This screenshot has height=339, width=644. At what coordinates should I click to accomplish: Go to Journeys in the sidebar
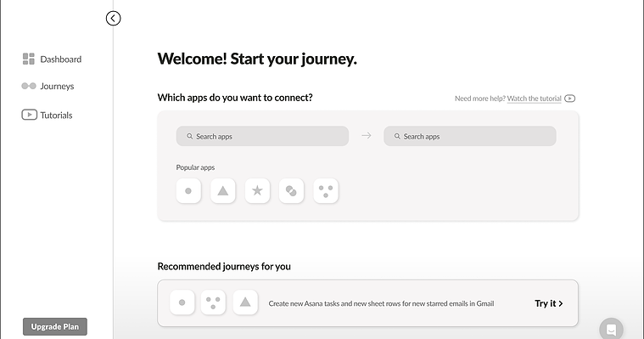tap(48, 86)
